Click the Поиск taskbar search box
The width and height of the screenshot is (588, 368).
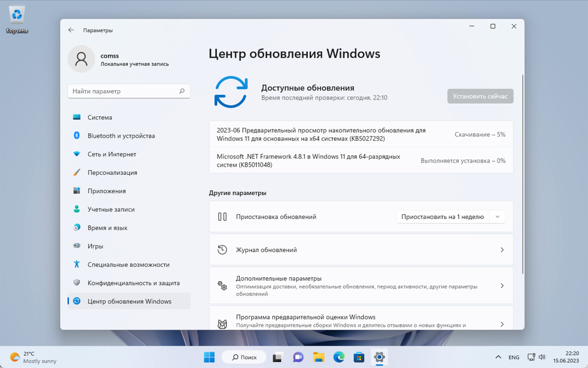pyautogui.click(x=244, y=357)
